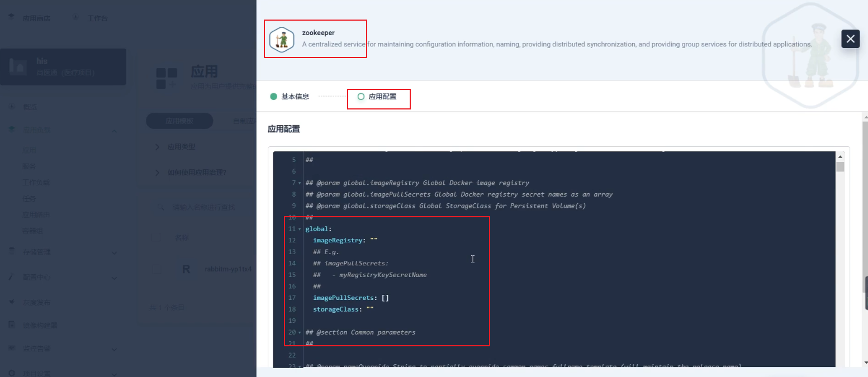The height and width of the screenshot is (377, 868).
Task: Toggle the checkbox for rabbitm-yp1tx4
Action: [x=156, y=269]
